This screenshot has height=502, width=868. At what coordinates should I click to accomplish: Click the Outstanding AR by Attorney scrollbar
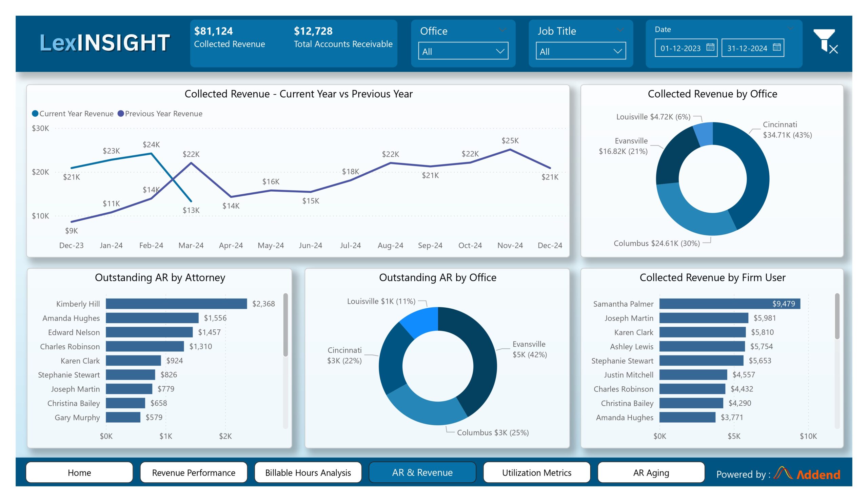click(x=285, y=325)
